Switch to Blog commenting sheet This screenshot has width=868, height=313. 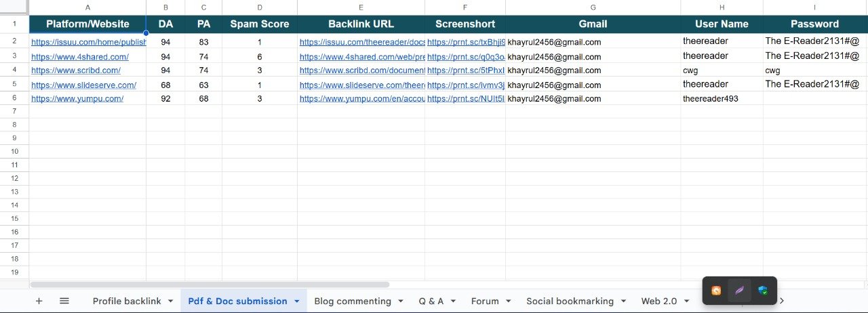pos(353,301)
